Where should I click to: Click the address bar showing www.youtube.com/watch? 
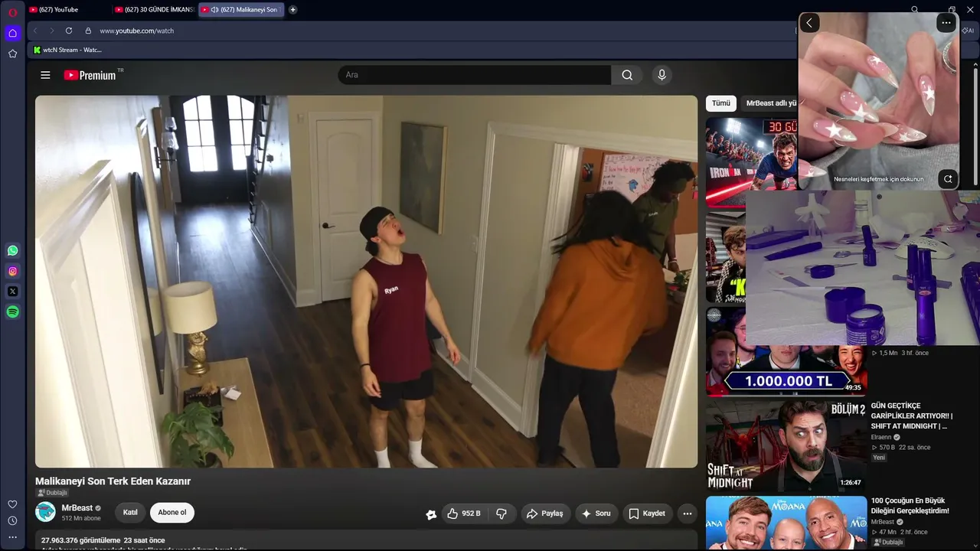(137, 31)
